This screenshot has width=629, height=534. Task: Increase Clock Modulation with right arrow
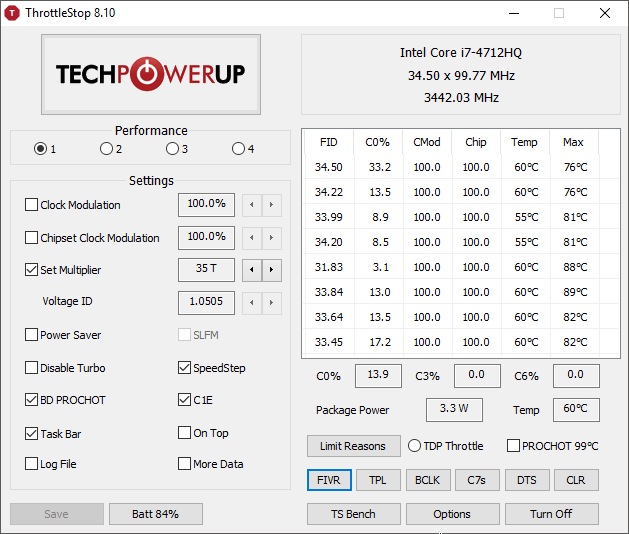272,205
